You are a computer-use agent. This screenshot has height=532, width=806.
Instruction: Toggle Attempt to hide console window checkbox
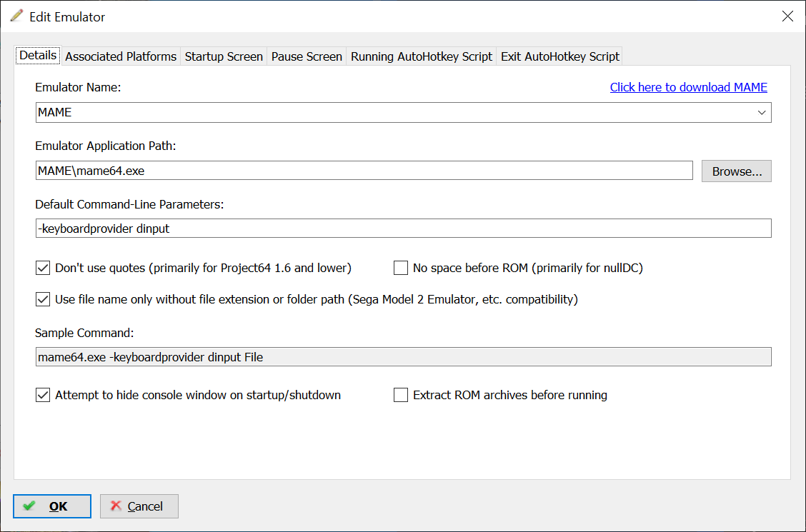click(x=43, y=395)
